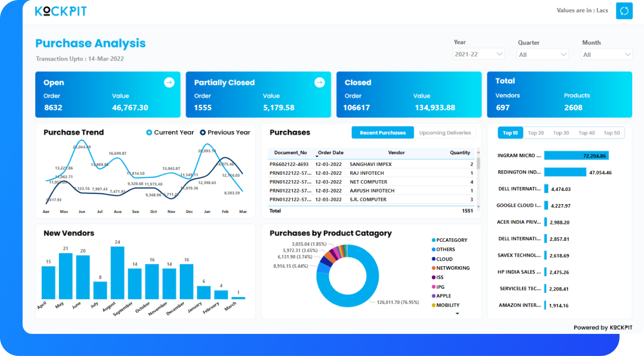Click the August bar in New Vendors
Image resolution: width=644 pixels, height=356 pixels.
point(117,273)
